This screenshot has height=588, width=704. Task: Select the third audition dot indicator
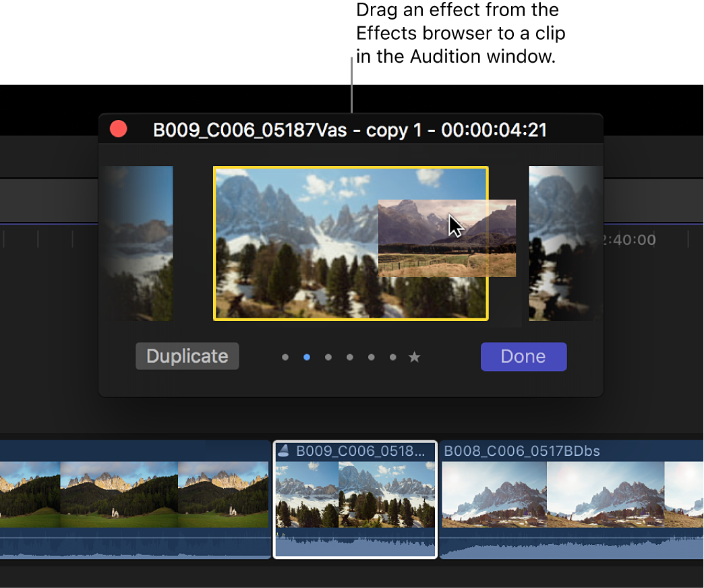pyautogui.click(x=328, y=357)
